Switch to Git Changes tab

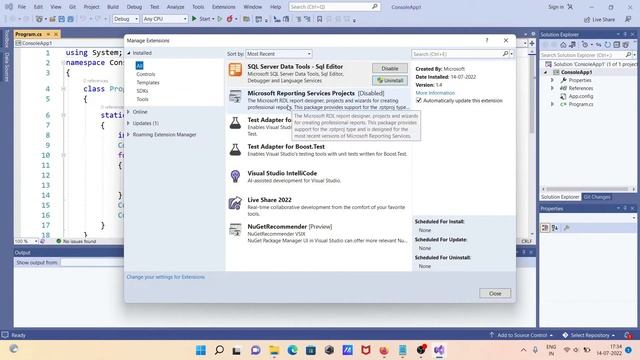pos(597,197)
